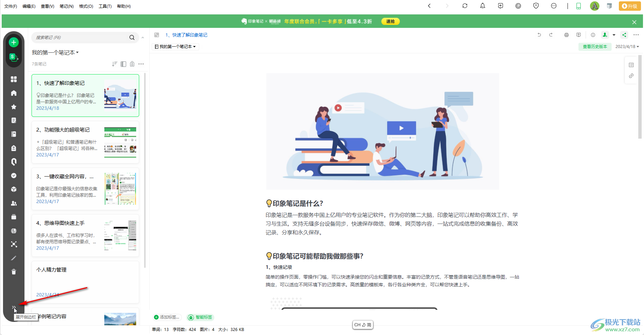Open account avatar menu
The width and height of the screenshot is (644, 335).
pos(595,6)
